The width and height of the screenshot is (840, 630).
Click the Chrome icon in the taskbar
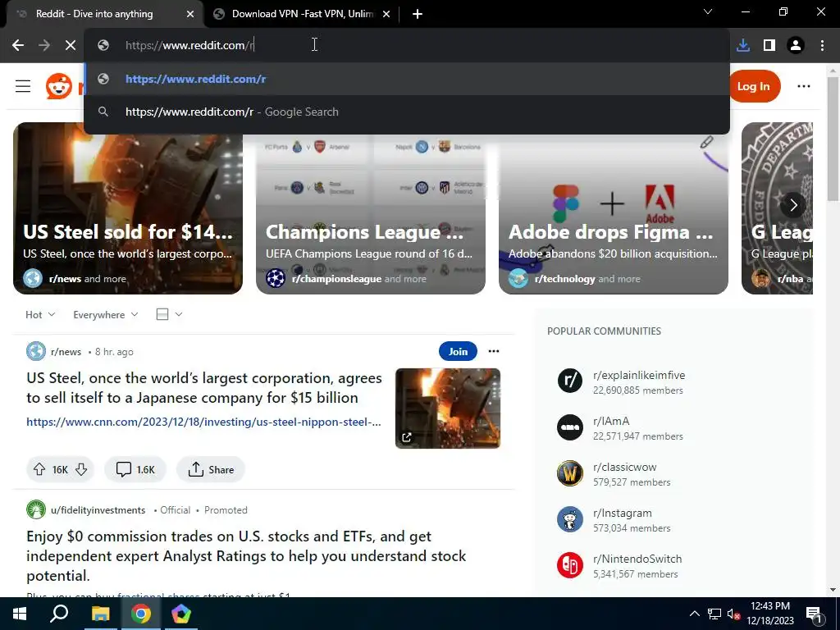click(140, 614)
